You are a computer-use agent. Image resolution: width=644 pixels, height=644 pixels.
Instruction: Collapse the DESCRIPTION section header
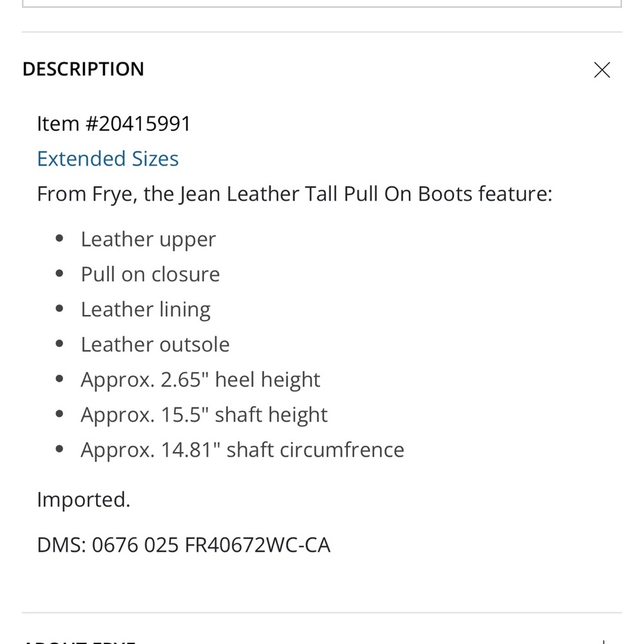(x=83, y=69)
